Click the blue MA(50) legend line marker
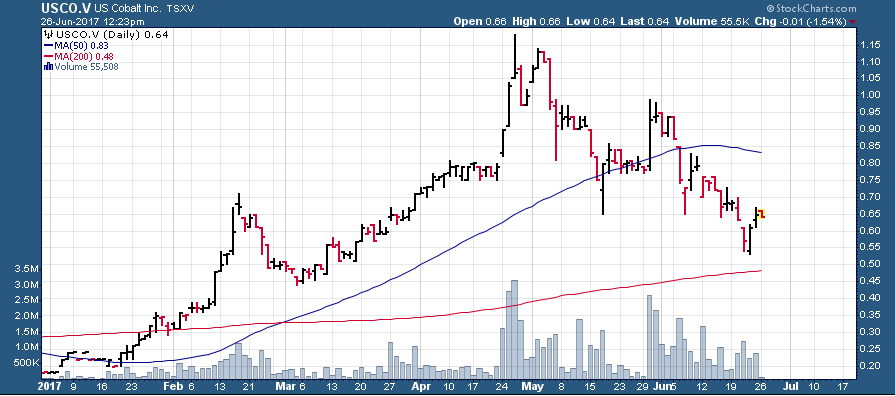Image resolution: width=895 pixels, height=396 pixels. (49, 45)
